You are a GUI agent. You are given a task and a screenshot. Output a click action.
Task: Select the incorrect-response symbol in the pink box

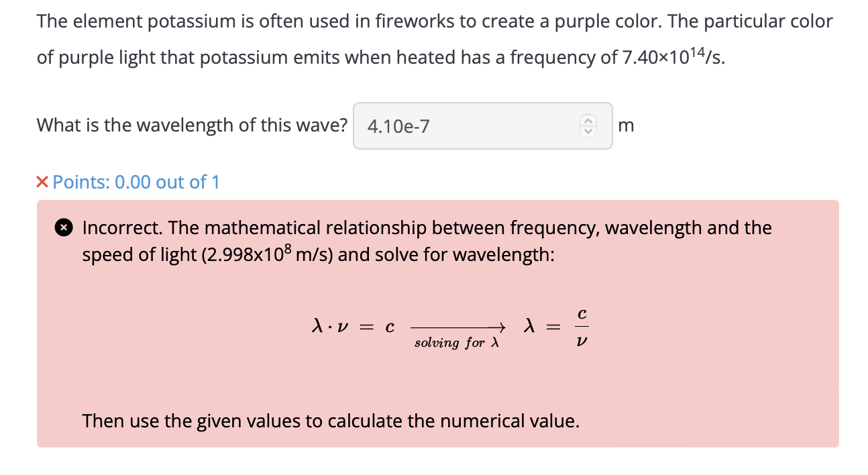(64, 227)
